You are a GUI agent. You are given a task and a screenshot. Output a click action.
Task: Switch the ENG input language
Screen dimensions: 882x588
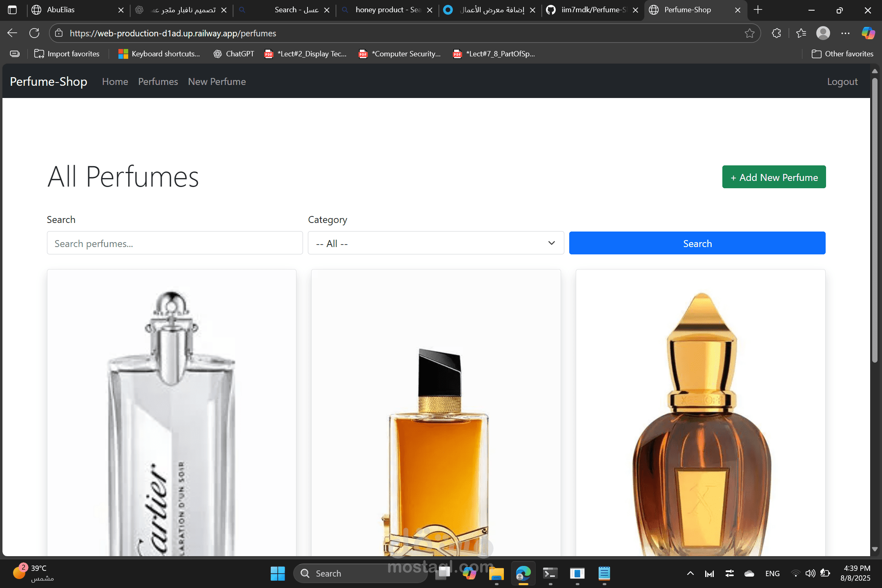point(772,573)
